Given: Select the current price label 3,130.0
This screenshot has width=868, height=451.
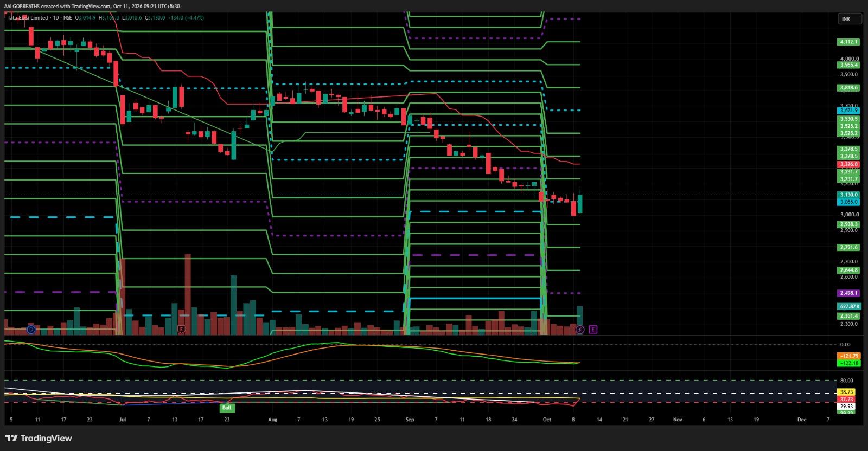Looking at the screenshot, I should coord(849,195).
